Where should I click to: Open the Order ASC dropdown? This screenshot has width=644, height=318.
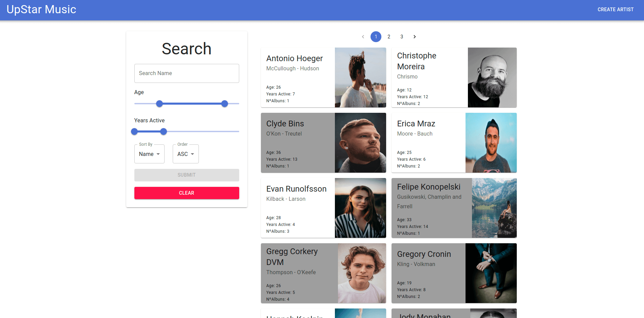tap(186, 154)
